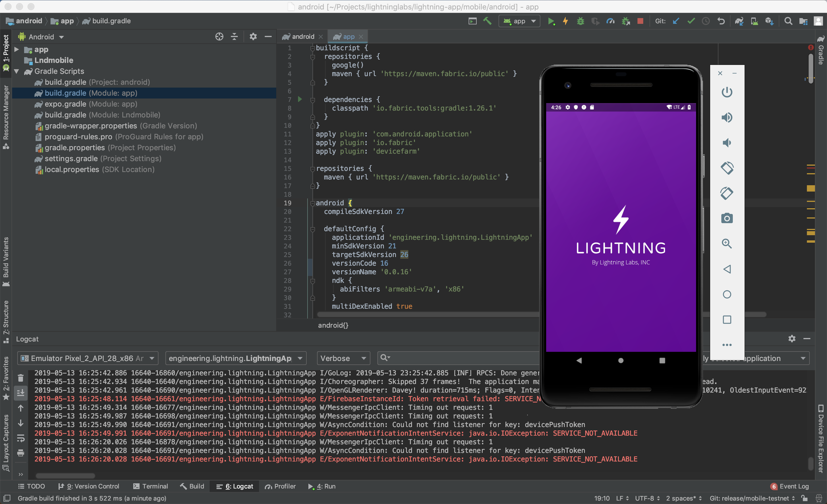Toggle soft-wrap in Logcat output
Image resolution: width=827 pixels, height=504 pixels.
click(x=20, y=438)
